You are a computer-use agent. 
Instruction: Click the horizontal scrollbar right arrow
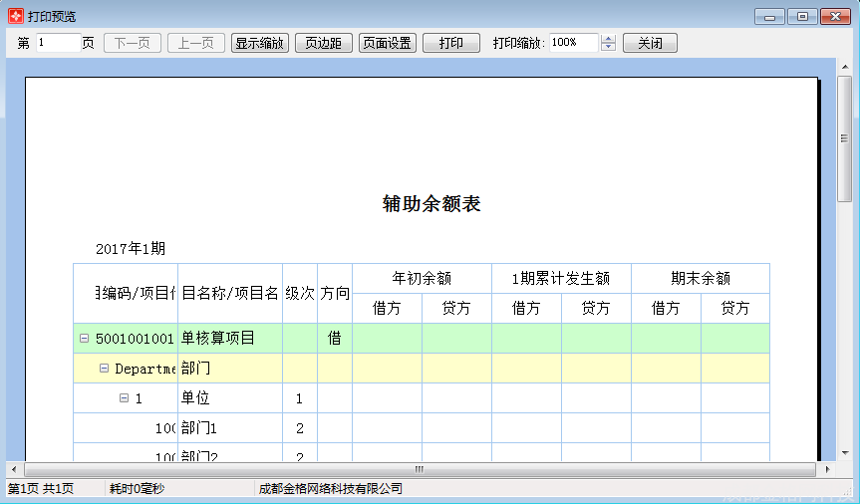click(x=826, y=469)
